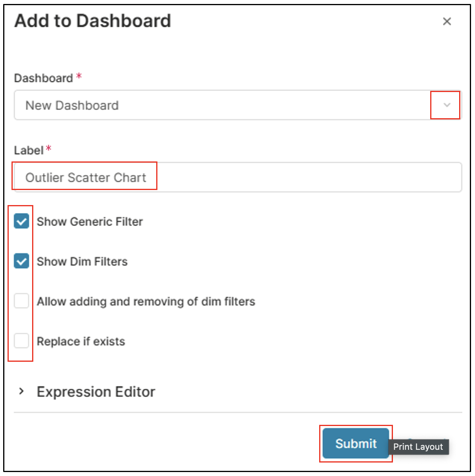Image resolution: width=475 pixels, height=476 pixels.
Task: Tick the Replace if exists checkbox
Action: tap(21, 341)
